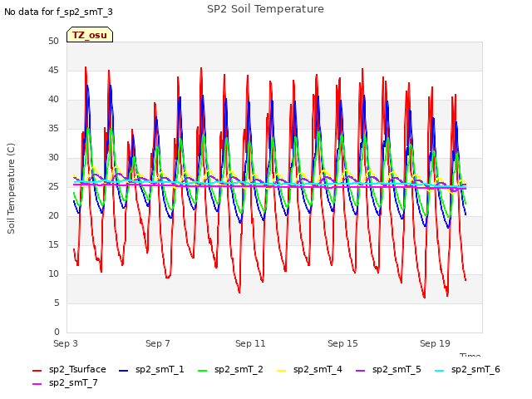The width and height of the screenshot is (532, 399).
Task: Toggle the sp2_smT_1 legend entry
Action: pyautogui.click(x=151, y=369)
